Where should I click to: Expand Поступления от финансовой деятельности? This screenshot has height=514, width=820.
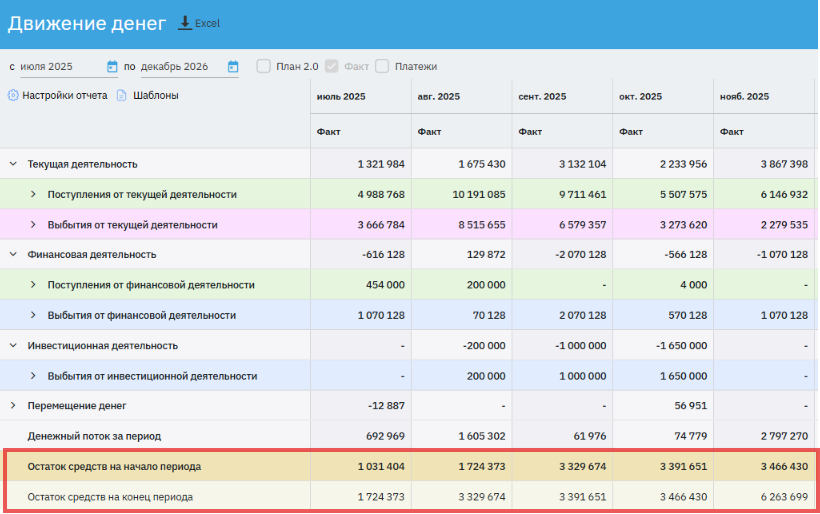(x=33, y=285)
